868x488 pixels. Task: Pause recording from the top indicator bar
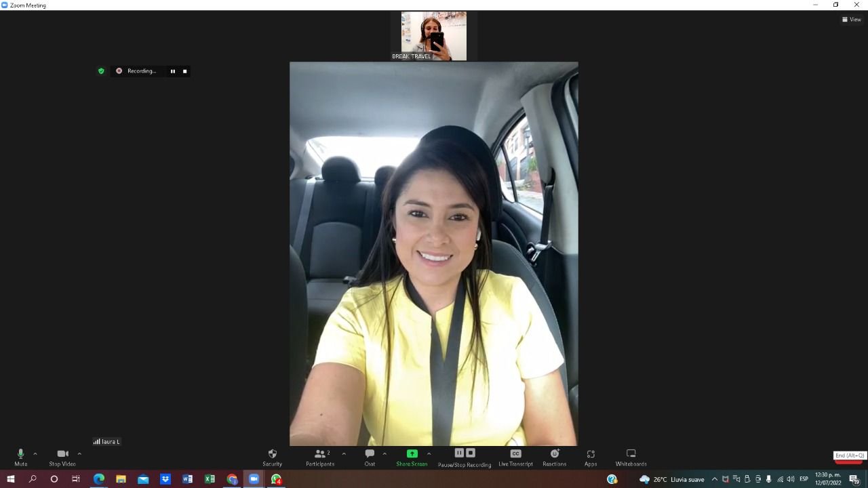tap(173, 71)
